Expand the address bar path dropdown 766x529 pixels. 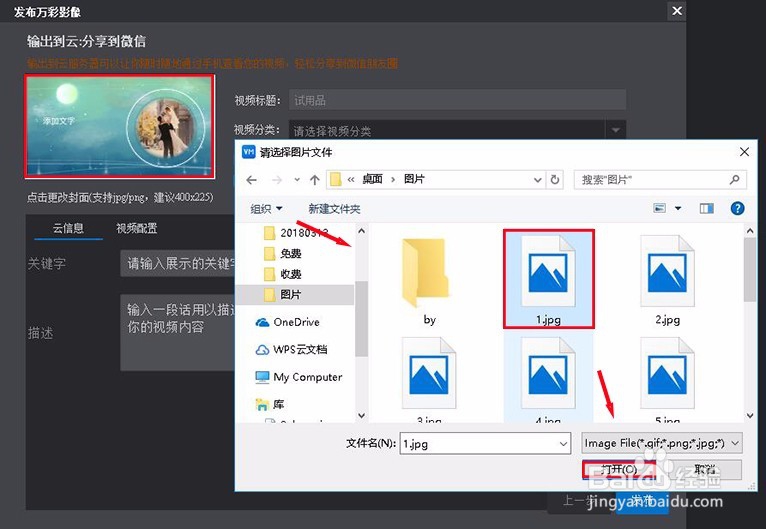(537, 180)
